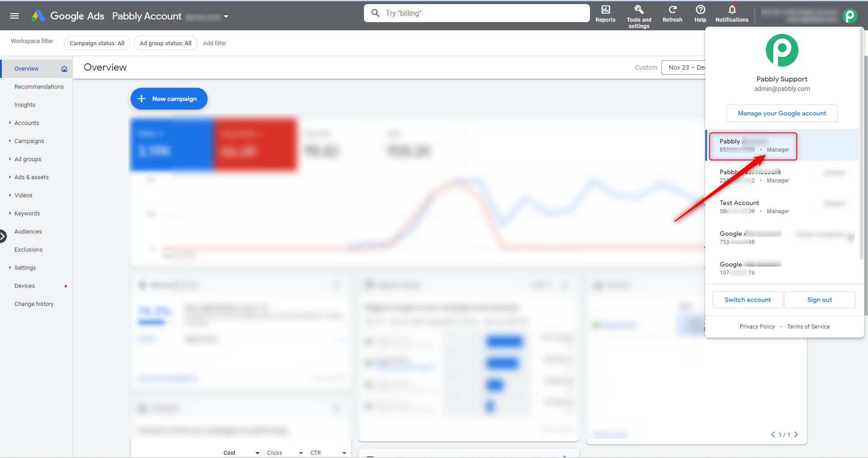
Task: Open the date range picker
Action: (x=684, y=67)
